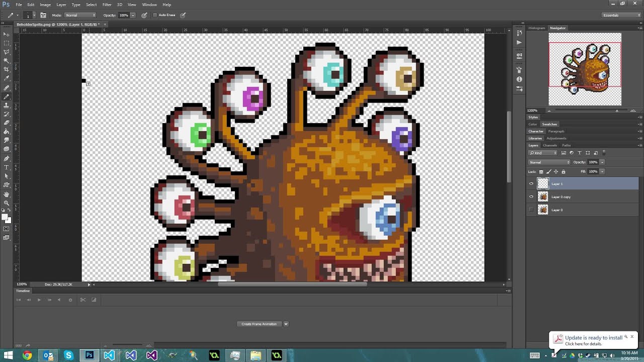Open the Image menu
The height and width of the screenshot is (362, 644).
pyautogui.click(x=45, y=5)
